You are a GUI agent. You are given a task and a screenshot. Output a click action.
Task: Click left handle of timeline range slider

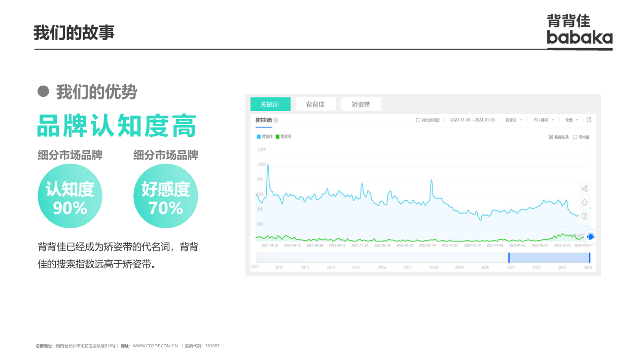pos(509,258)
